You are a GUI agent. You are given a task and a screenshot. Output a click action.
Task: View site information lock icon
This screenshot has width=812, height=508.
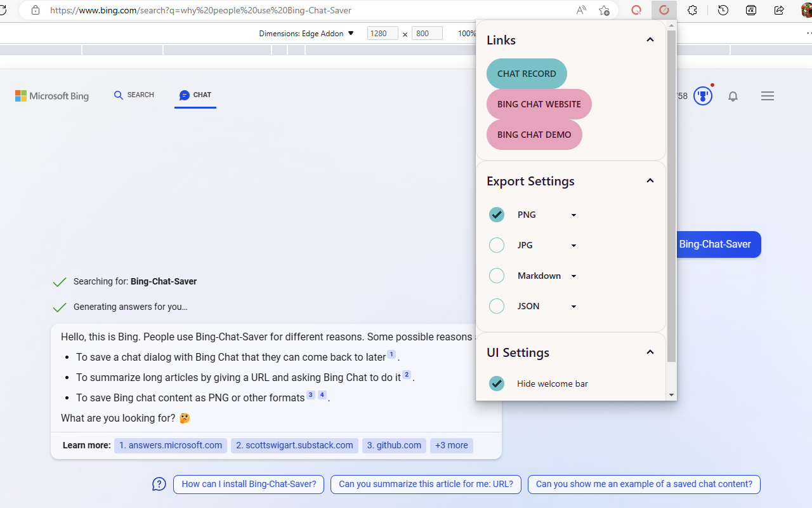36,10
